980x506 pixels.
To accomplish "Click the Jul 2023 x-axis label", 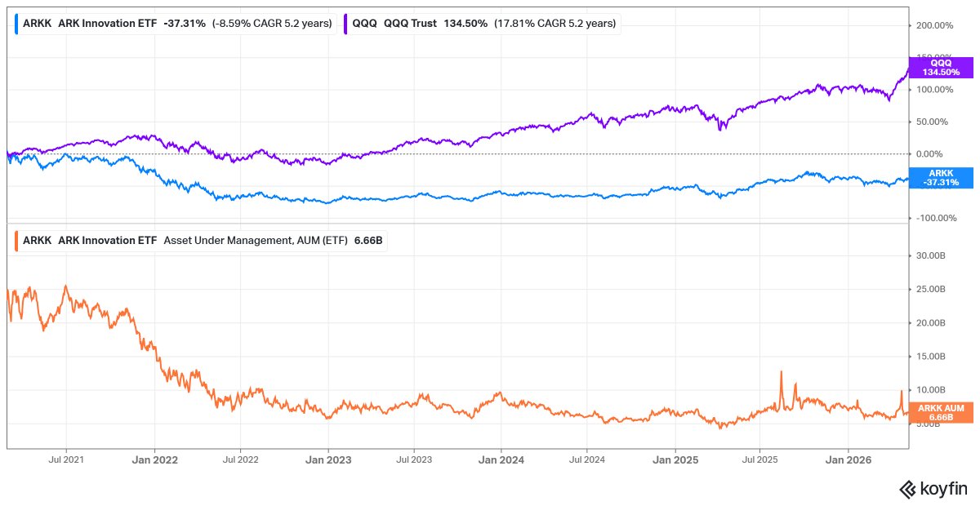I will click(x=413, y=459).
